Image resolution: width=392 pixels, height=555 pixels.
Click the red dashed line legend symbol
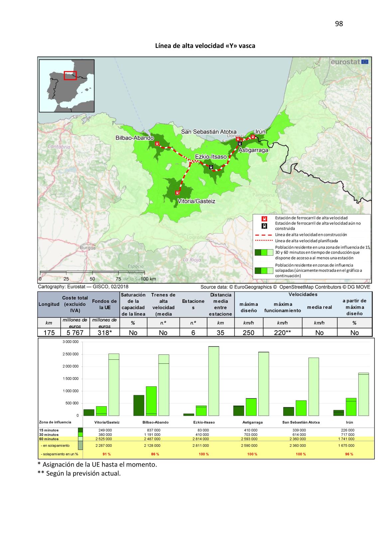click(x=263, y=235)
